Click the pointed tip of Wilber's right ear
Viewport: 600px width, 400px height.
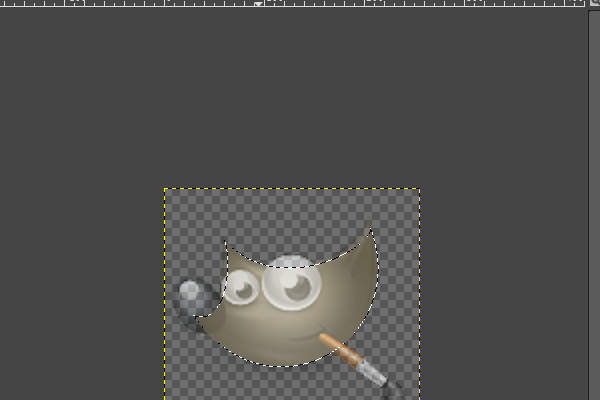(x=370, y=224)
